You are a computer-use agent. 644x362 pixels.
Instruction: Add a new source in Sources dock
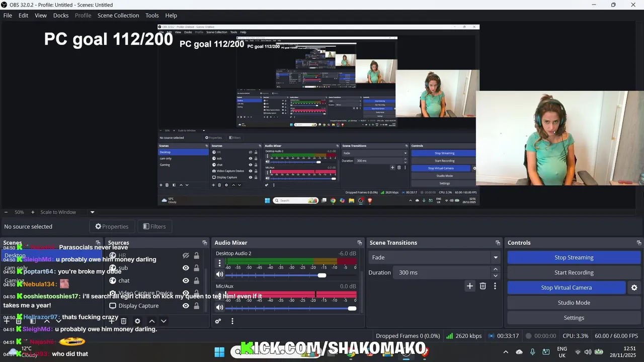(112, 321)
